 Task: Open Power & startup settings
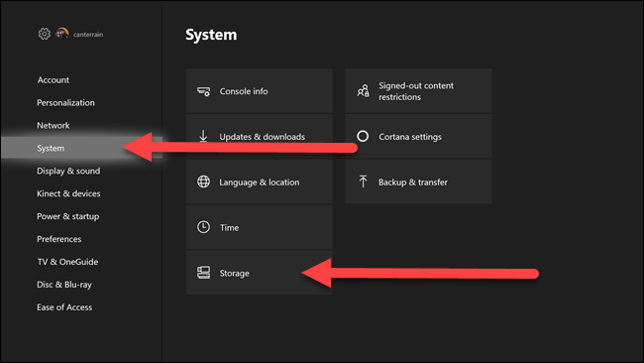coord(67,216)
